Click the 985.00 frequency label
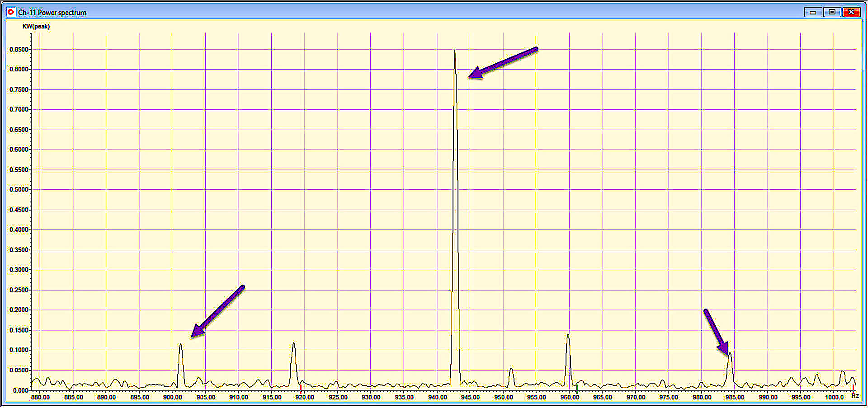This screenshot has width=868, height=408. coord(735,398)
